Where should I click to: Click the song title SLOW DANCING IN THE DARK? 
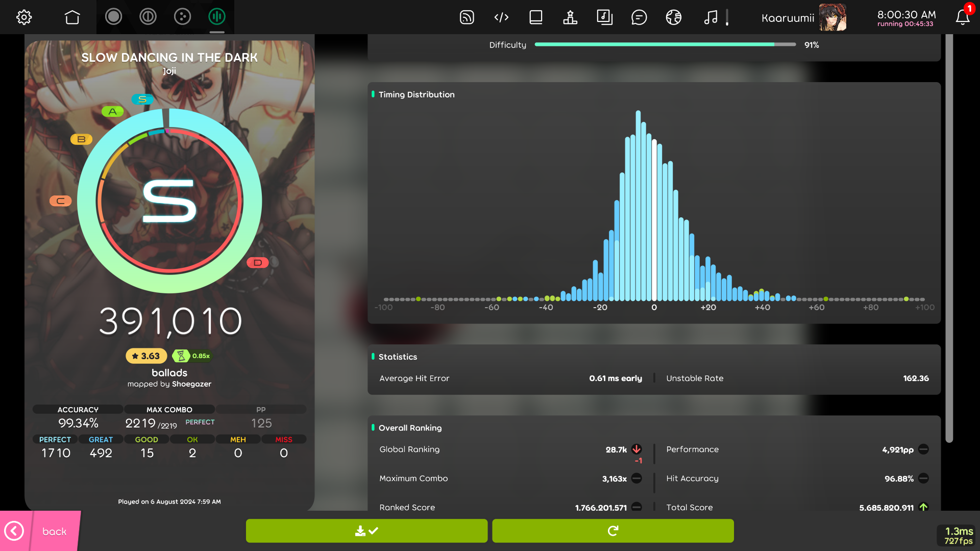[x=169, y=58]
